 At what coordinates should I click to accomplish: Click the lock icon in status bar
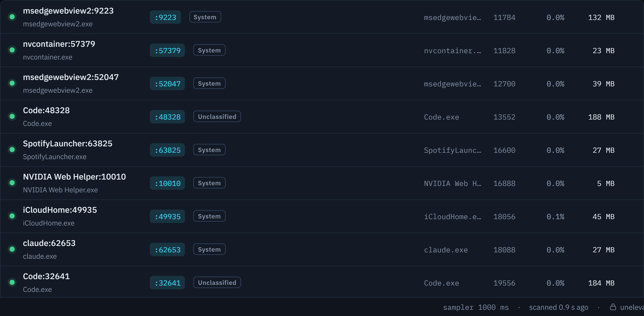pos(613,307)
